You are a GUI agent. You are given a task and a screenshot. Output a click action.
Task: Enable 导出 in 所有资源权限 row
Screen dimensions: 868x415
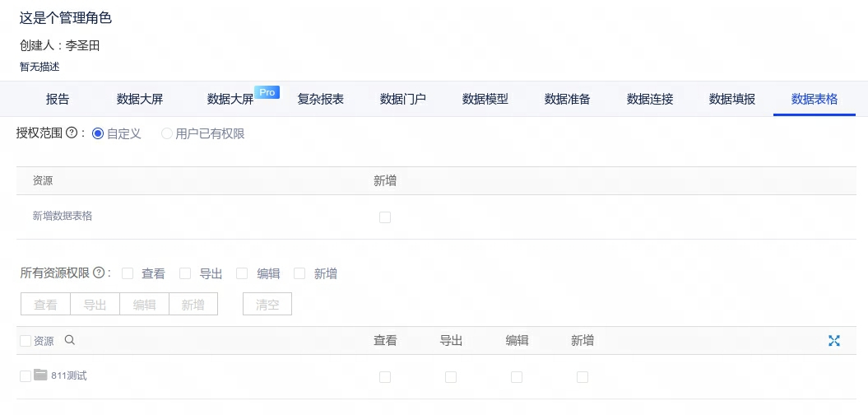coord(185,273)
